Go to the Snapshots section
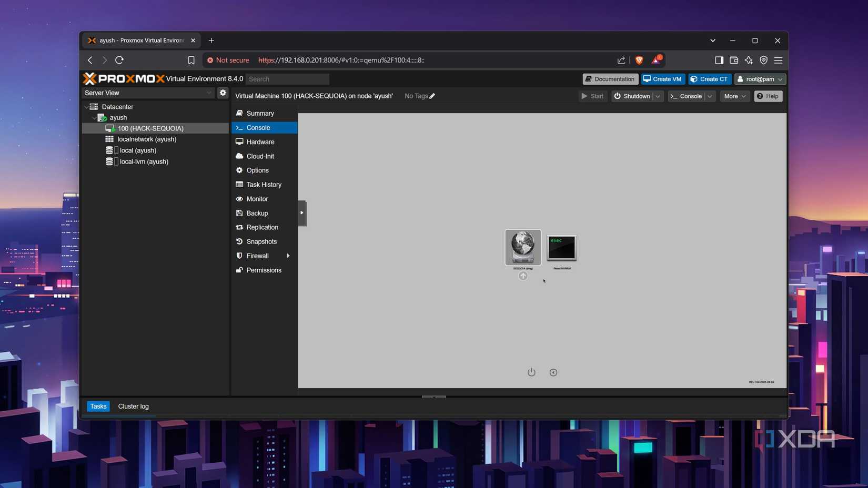 click(264, 242)
